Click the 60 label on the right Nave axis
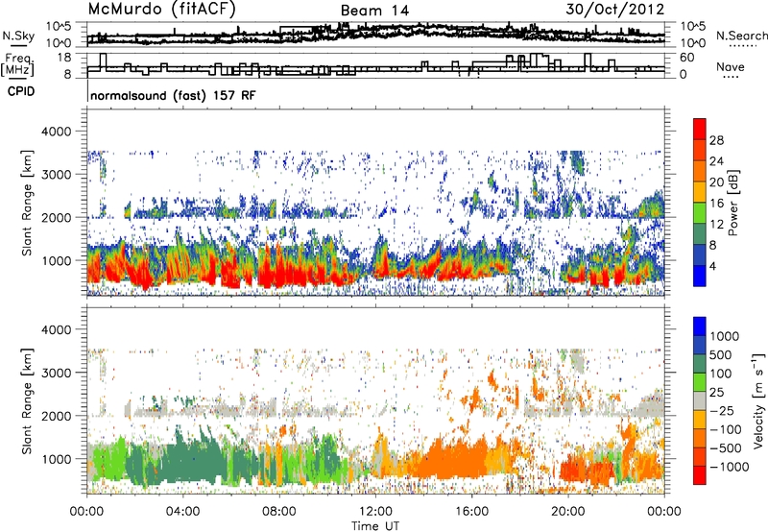 coord(686,58)
